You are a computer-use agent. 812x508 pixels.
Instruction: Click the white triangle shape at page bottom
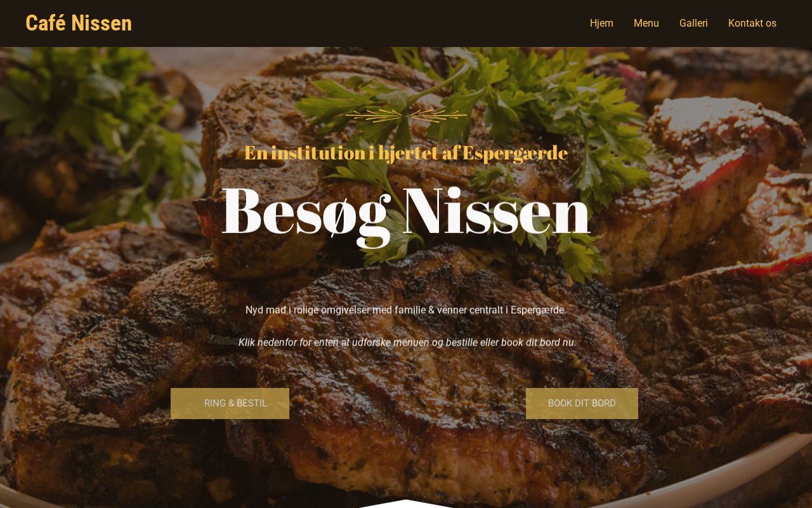[406, 504]
